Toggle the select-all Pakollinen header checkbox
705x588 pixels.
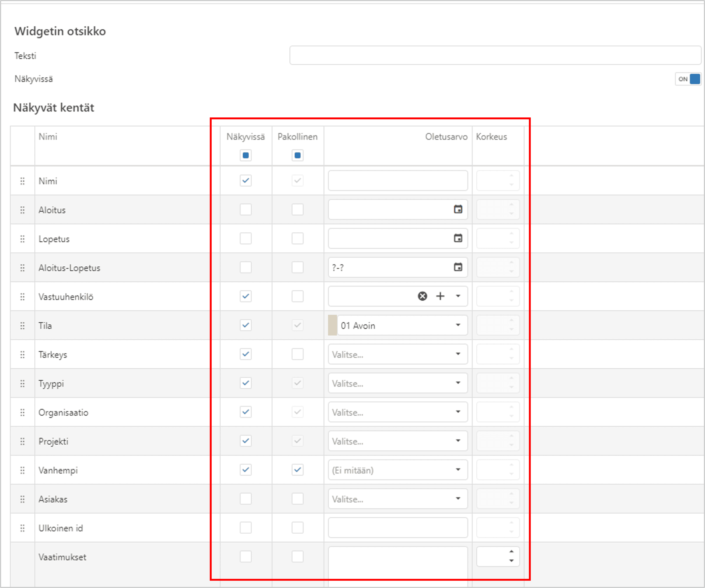(298, 155)
